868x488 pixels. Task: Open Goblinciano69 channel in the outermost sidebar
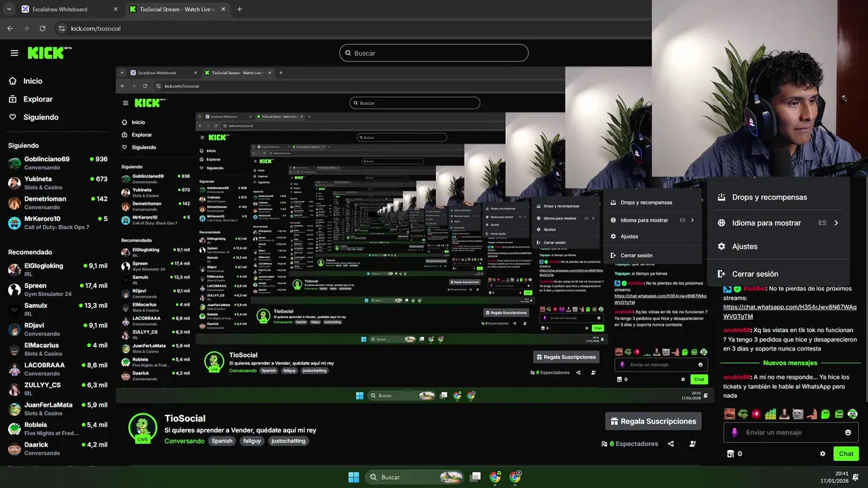[58, 163]
